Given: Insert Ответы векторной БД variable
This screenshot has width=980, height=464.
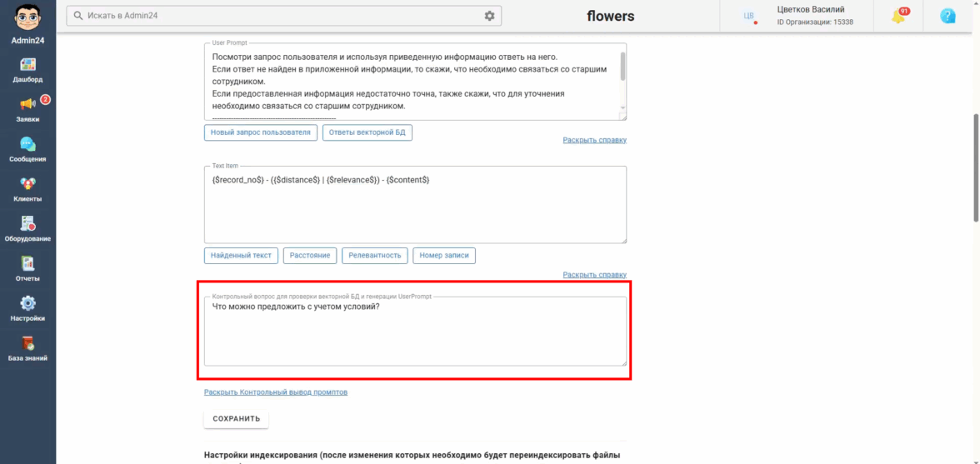Looking at the screenshot, I should pyautogui.click(x=367, y=132).
